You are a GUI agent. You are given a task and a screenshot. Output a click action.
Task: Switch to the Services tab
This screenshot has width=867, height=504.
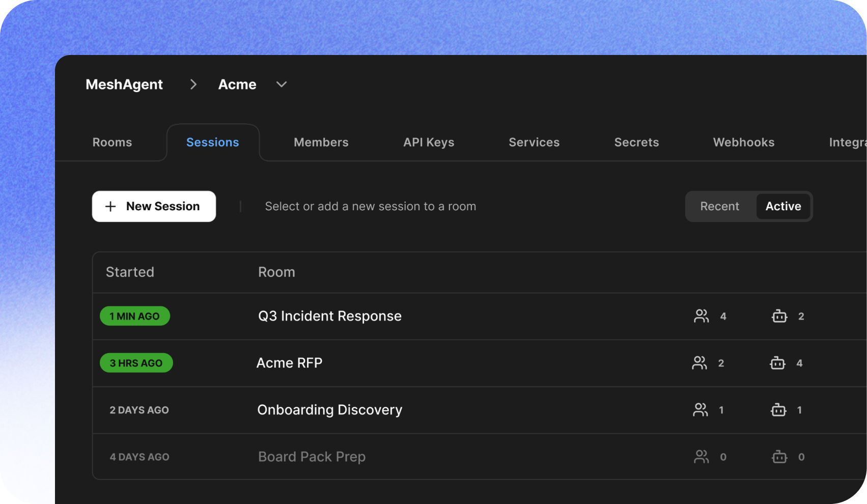click(534, 143)
